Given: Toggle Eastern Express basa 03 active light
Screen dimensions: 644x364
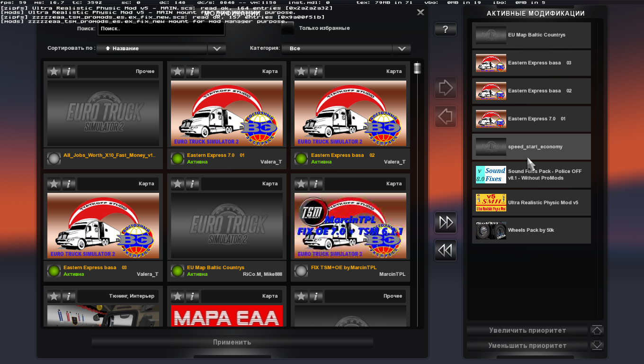Looking at the screenshot, I should [x=54, y=271].
